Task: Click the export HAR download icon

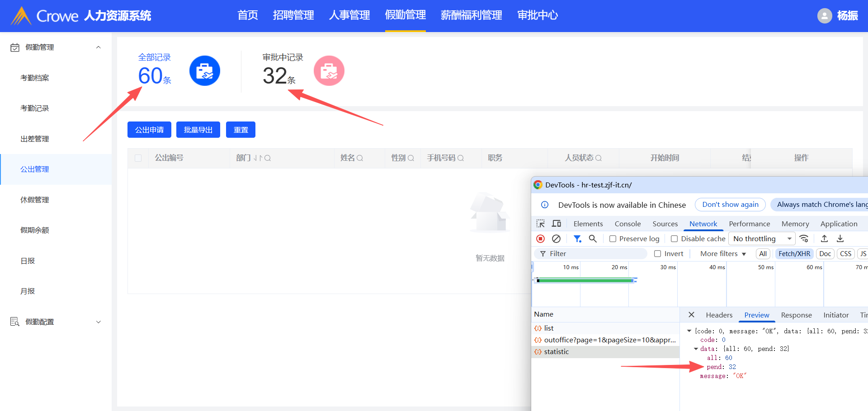Action: coord(840,238)
